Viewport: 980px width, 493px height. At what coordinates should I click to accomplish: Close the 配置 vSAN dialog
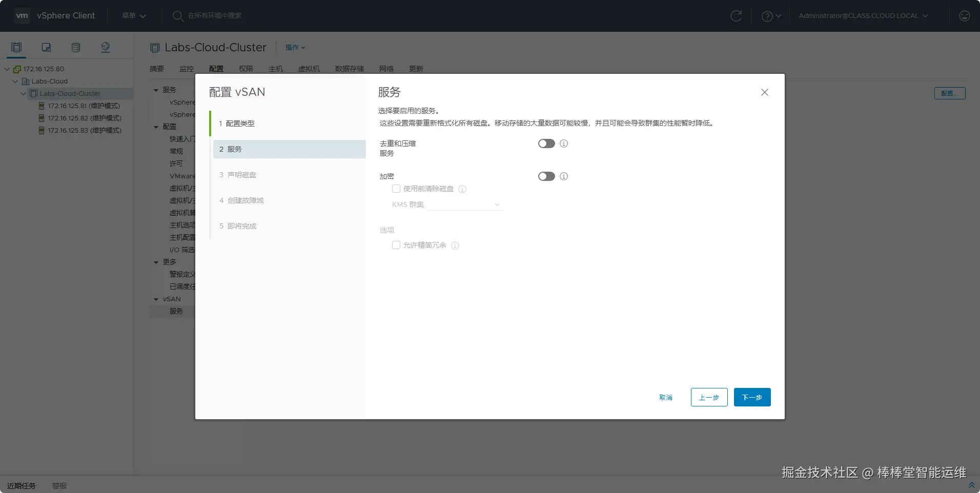point(765,92)
